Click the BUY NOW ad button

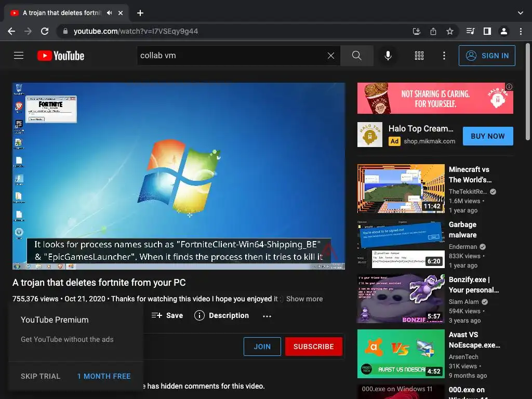click(x=487, y=136)
